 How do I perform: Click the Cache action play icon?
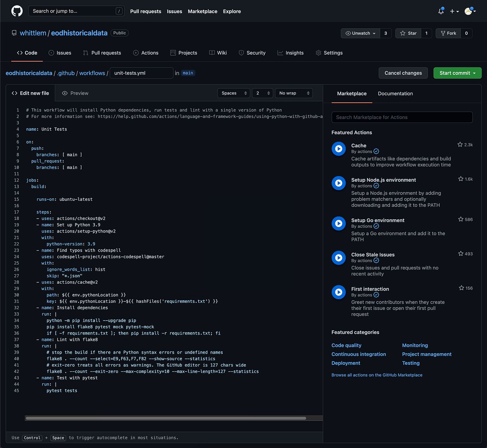point(338,149)
